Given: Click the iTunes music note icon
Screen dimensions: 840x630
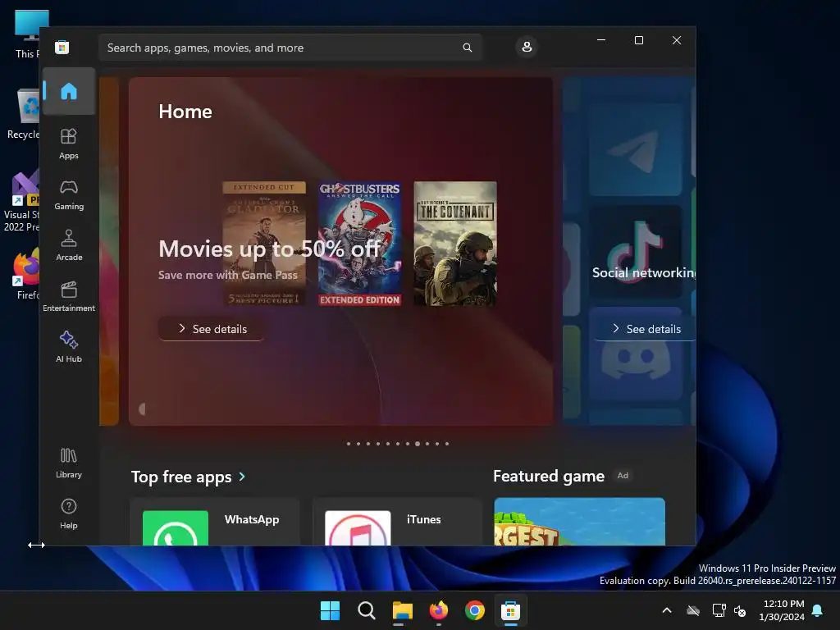Looking at the screenshot, I should pos(358,528).
